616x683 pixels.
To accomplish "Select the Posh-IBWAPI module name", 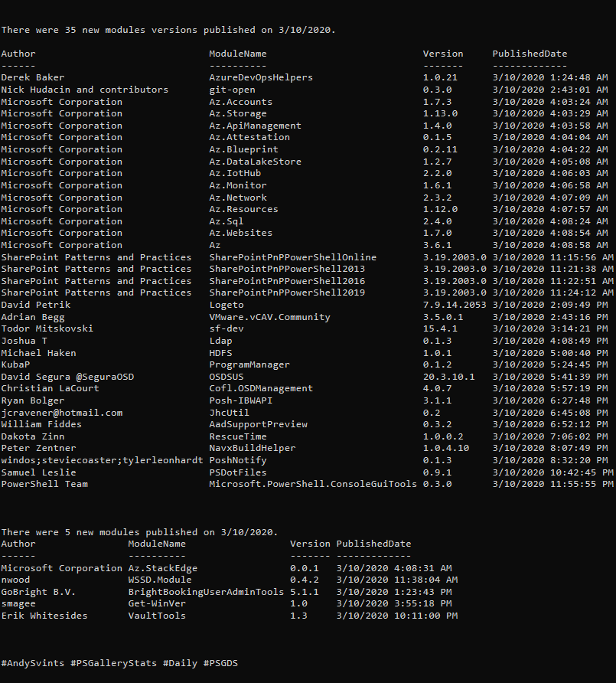I will click(x=241, y=400).
